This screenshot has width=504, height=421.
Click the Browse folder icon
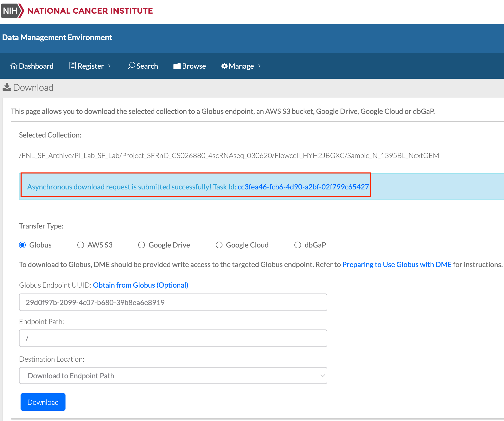[x=177, y=66]
